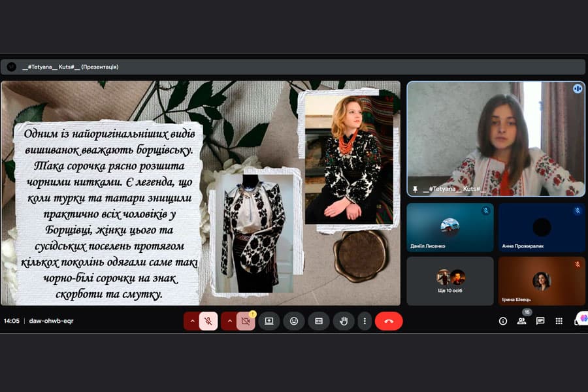
Task: Select Tetyana Kuts video tile
Action: (496, 139)
